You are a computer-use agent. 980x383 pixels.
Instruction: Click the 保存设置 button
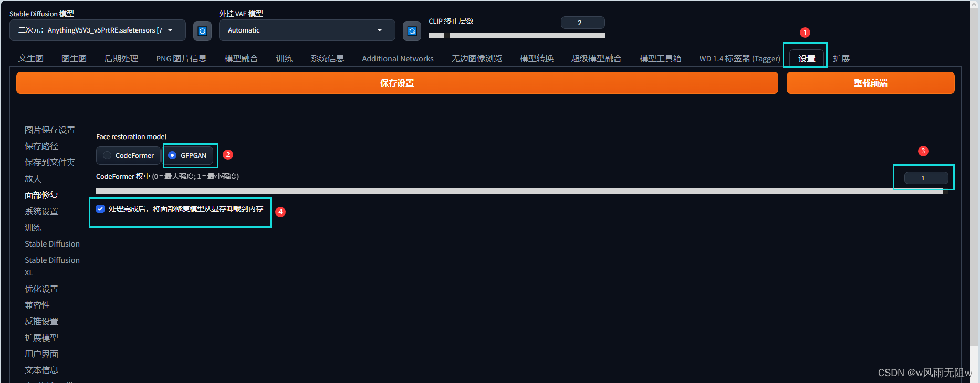397,83
